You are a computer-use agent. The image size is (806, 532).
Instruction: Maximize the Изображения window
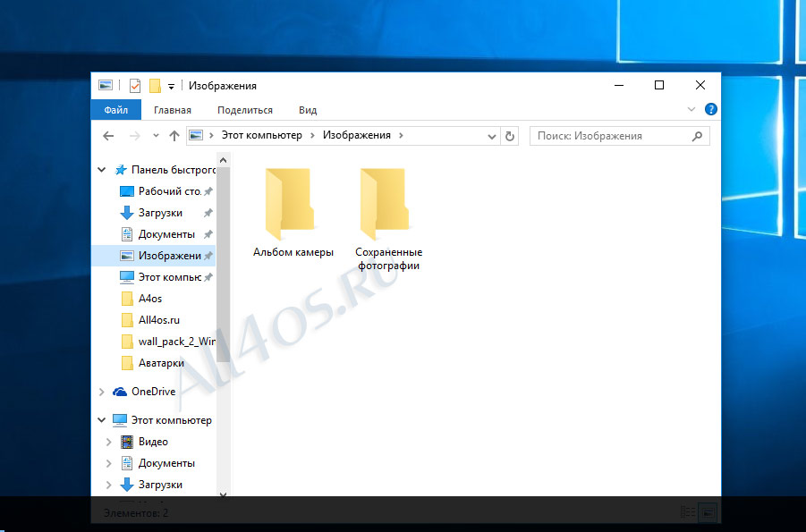659,85
